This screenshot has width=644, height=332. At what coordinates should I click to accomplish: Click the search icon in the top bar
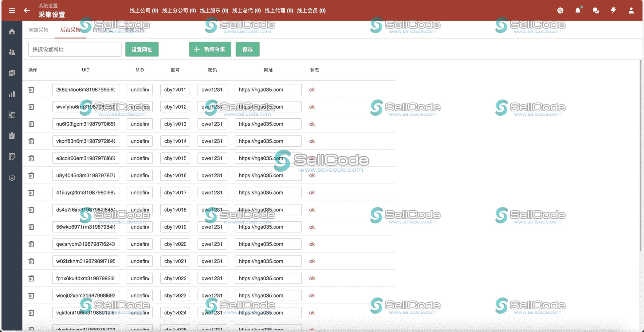click(x=560, y=10)
